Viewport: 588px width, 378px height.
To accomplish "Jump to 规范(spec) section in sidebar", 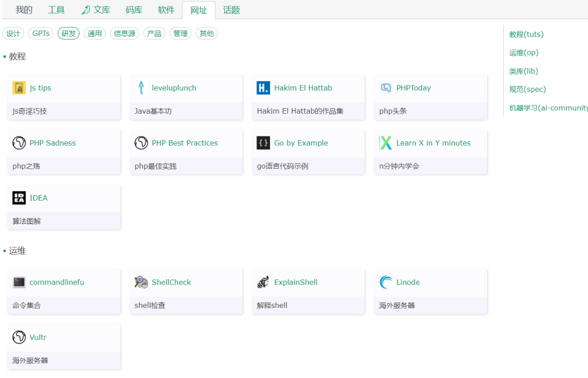I will [527, 90].
